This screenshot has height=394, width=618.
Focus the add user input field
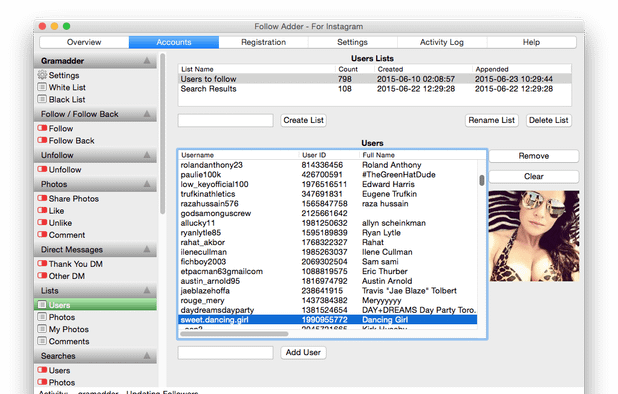pyautogui.click(x=225, y=353)
